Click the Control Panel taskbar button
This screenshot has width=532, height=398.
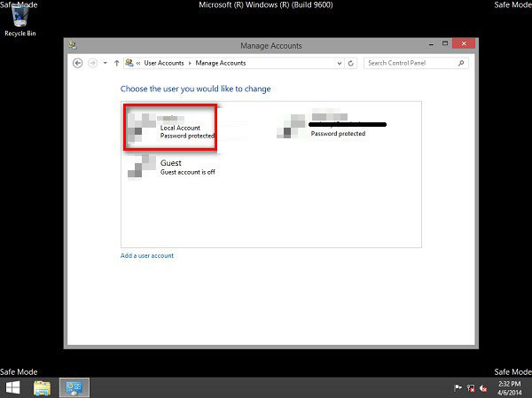point(74,387)
